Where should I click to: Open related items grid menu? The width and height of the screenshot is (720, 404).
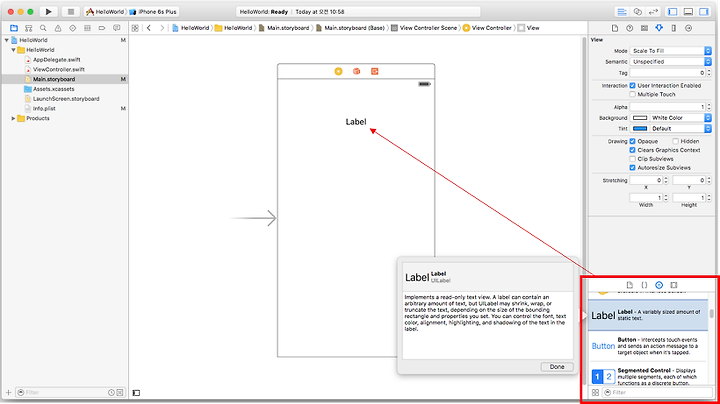[x=135, y=28]
